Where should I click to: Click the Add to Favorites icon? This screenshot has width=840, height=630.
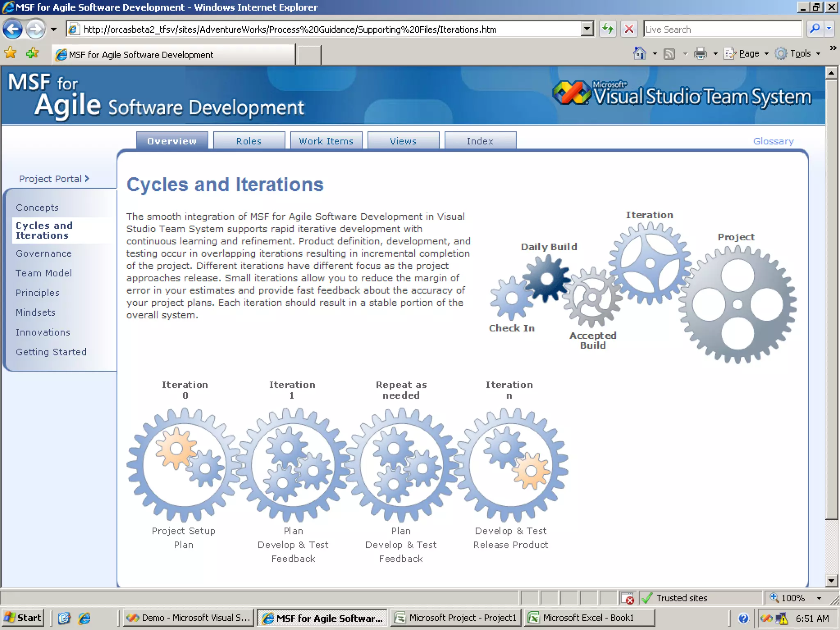tap(32, 53)
